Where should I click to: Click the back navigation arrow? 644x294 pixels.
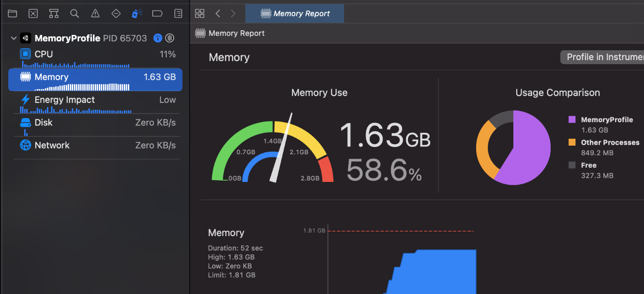click(x=218, y=13)
